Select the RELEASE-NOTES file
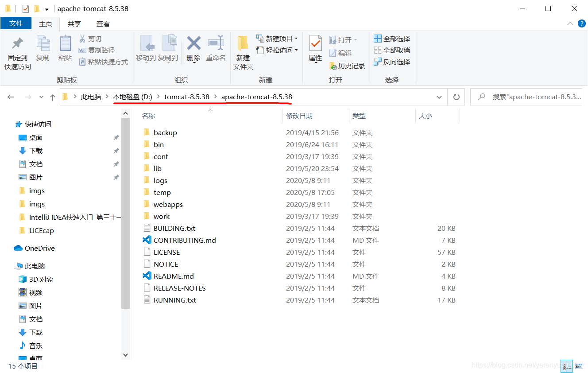The image size is (588, 373). click(x=179, y=288)
